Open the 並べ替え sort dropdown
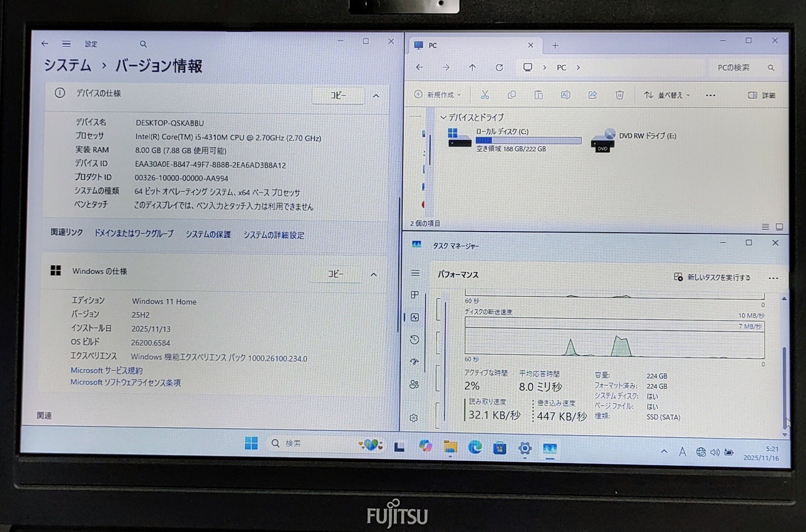The image size is (806, 532). pos(667,95)
